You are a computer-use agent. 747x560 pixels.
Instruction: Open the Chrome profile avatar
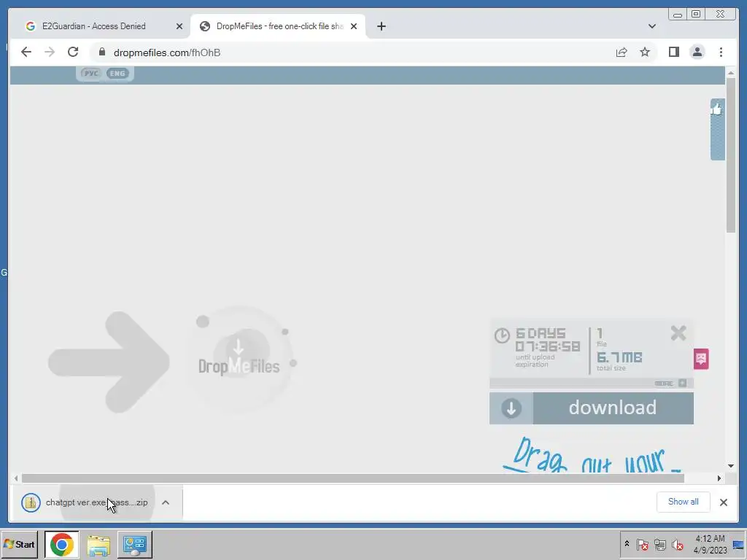pyautogui.click(x=697, y=52)
